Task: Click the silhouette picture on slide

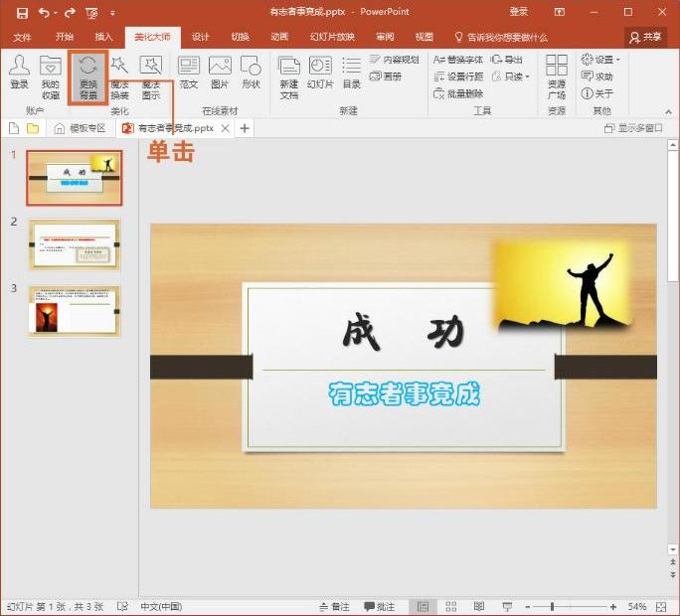Action: coord(563,284)
